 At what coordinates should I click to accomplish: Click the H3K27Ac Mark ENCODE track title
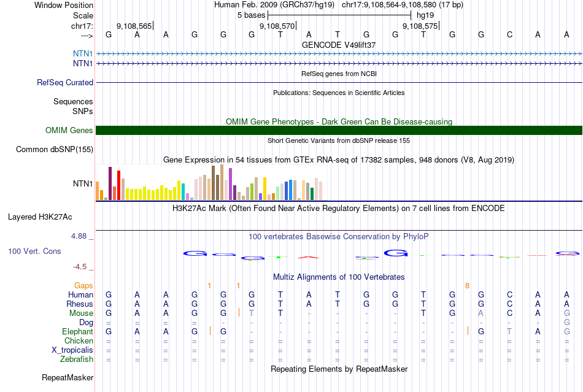click(339, 208)
